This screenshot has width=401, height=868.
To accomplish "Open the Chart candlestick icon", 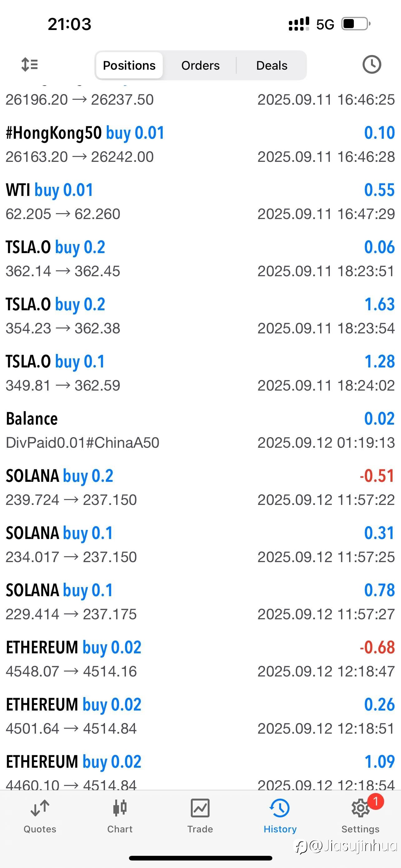I will pos(120,808).
